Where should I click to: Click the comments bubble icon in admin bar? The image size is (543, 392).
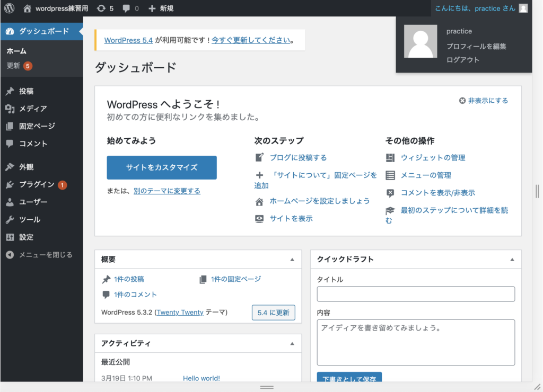(x=126, y=8)
